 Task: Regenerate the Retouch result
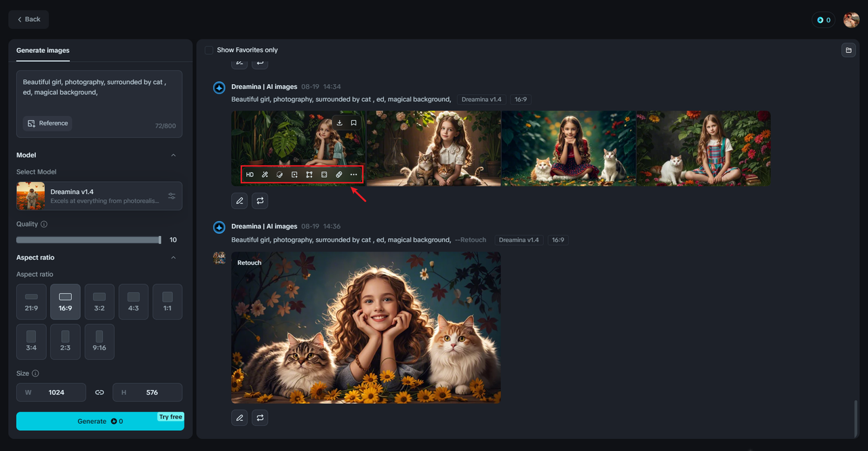[x=260, y=418]
